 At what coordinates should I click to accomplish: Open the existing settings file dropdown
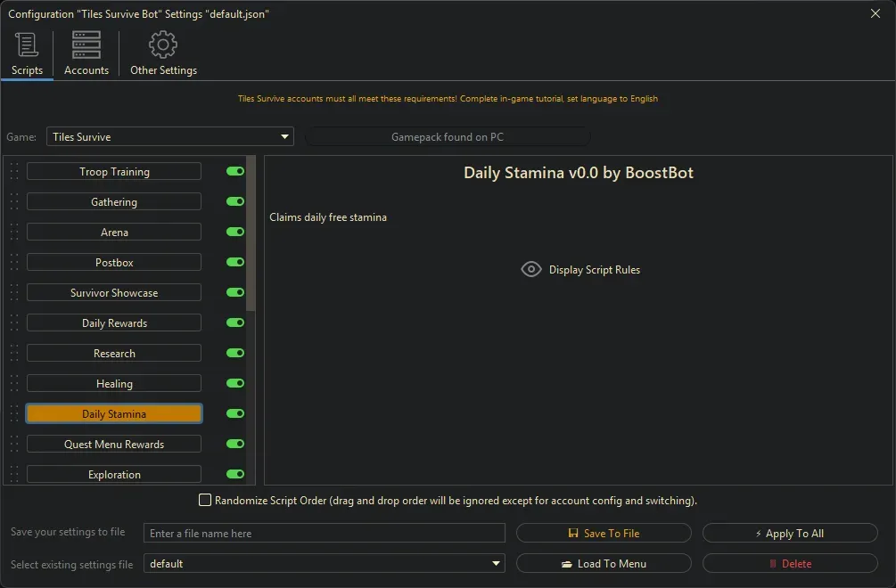tap(497, 564)
